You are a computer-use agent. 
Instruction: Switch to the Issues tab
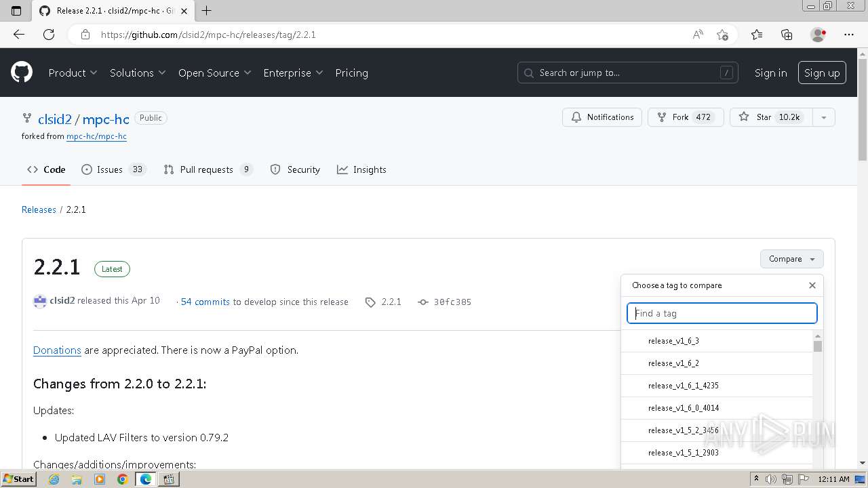point(113,169)
